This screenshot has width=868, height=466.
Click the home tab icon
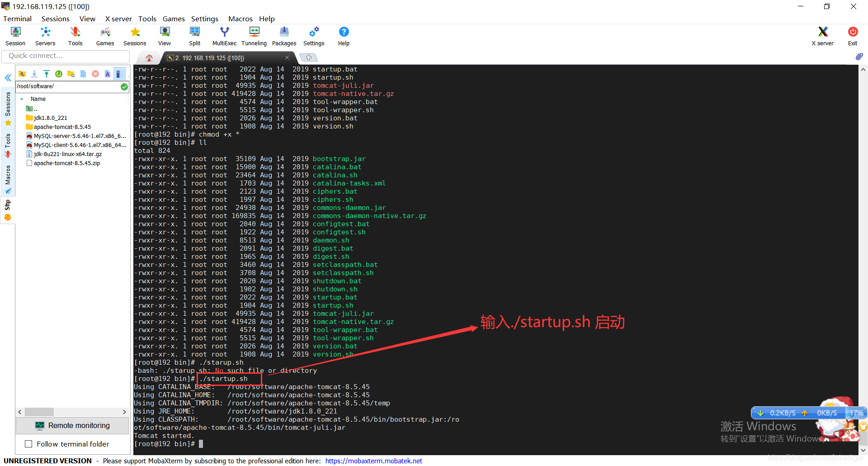point(149,58)
